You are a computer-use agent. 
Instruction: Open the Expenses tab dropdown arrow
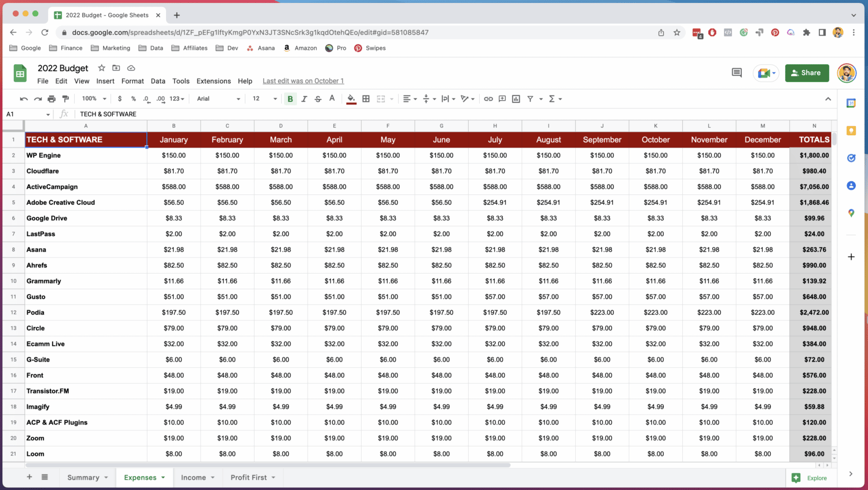(x=163, y=478)
